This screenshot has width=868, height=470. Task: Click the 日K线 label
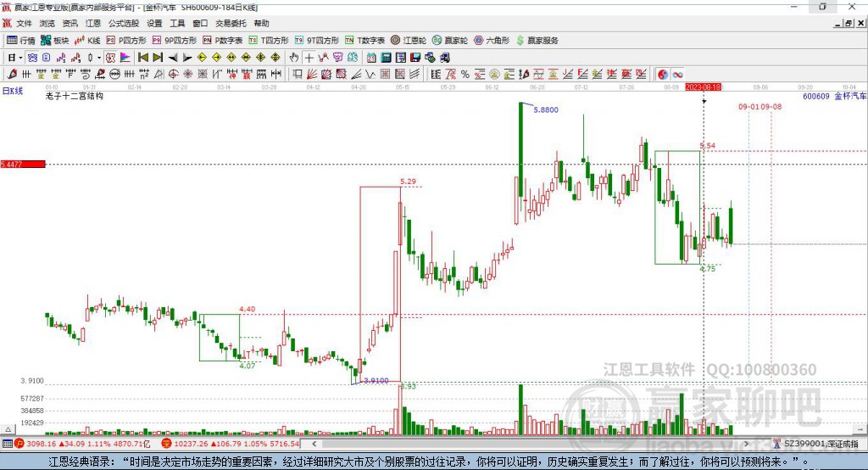coord(13,91)
